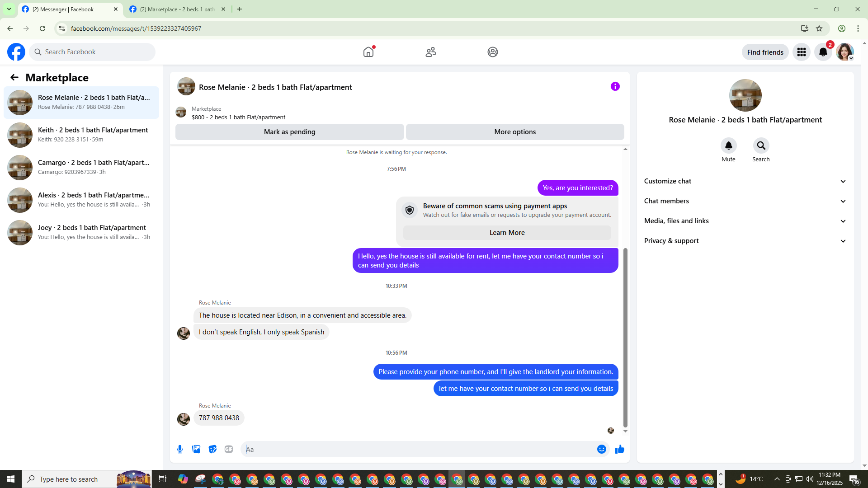Expand the Media, files and links section

click(745, 221)
